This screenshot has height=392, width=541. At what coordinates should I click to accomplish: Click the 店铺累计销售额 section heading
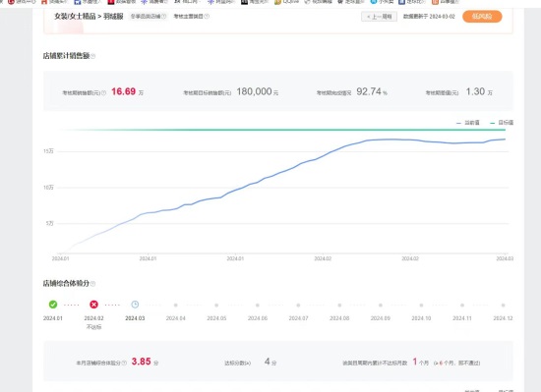(x=66, y=56)
